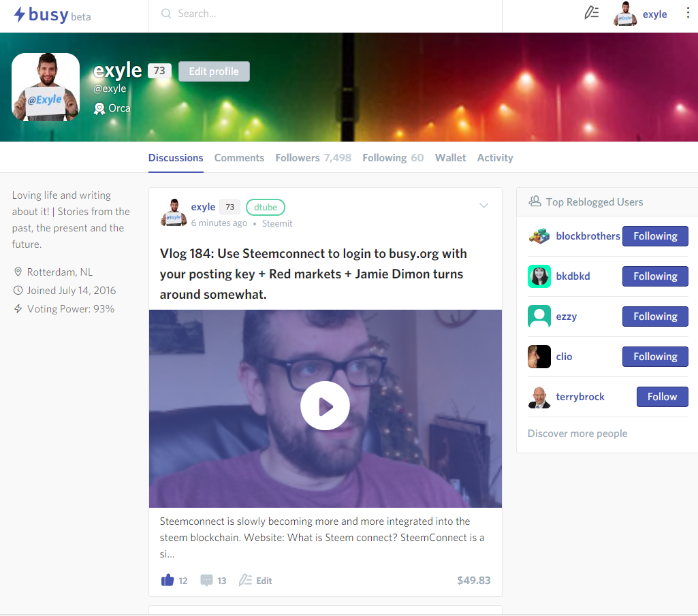698x616 pixels.
Task: Like the post with thumbs-up icon
Action: point(168,580)
